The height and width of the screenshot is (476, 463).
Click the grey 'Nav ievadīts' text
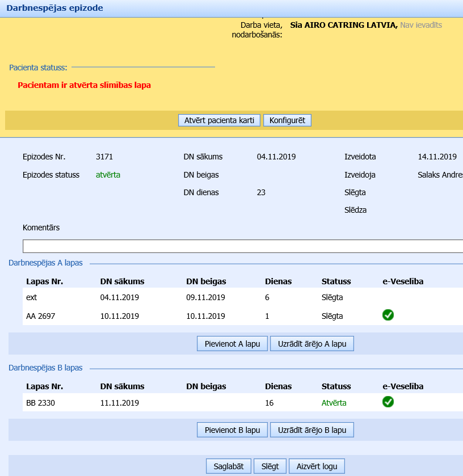pos(420,25)
